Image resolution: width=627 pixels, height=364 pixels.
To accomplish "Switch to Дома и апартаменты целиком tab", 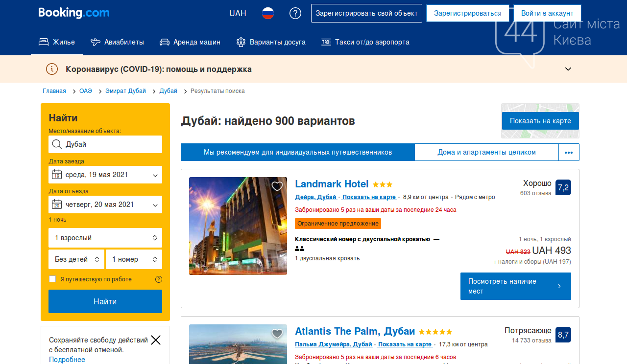I will coord(486,152).
